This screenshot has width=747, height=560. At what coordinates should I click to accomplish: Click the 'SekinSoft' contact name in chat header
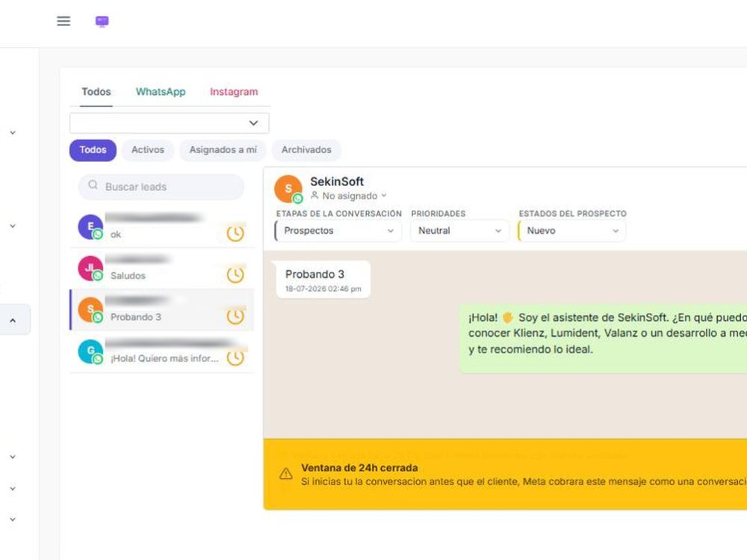coord(337,181)
